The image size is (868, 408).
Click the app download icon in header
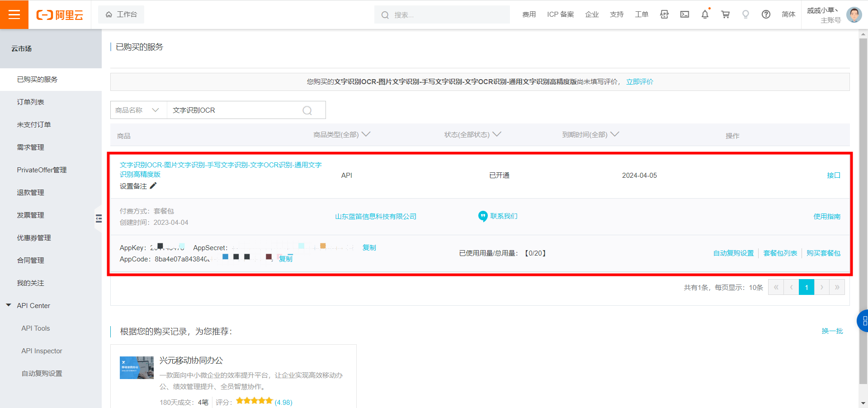(664, 14)
